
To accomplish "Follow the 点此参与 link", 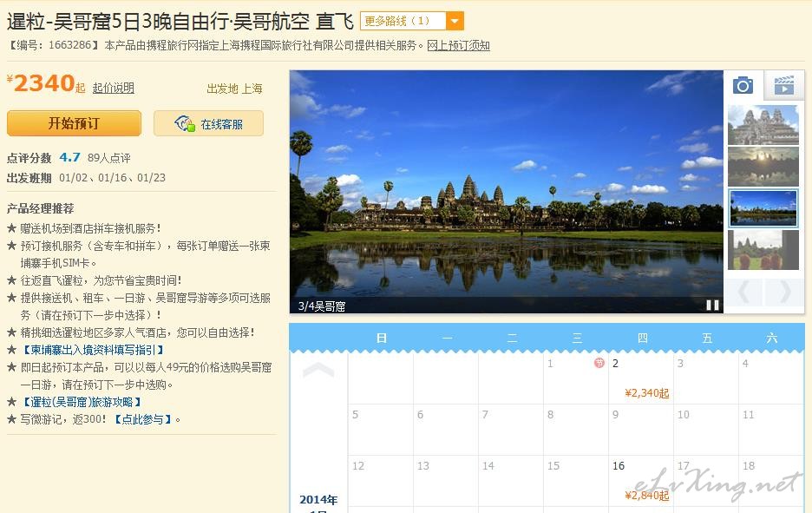I will click(143, 419).
